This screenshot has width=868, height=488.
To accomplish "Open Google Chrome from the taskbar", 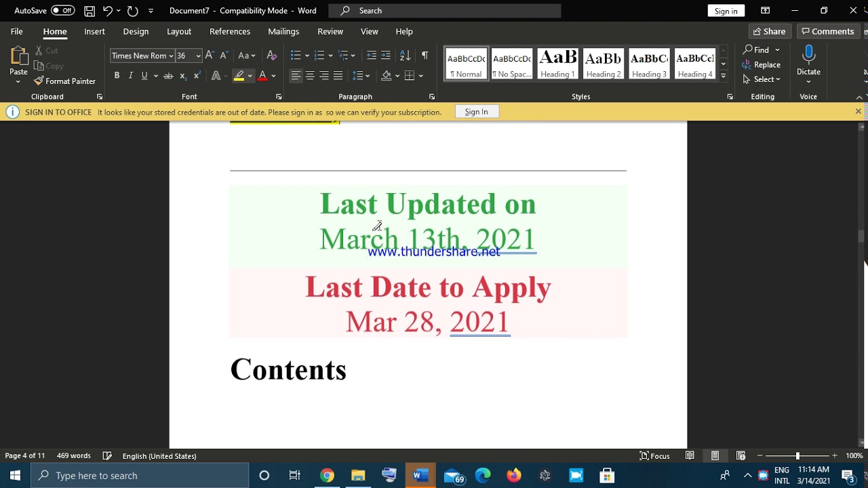I will (x=327, y=476).
